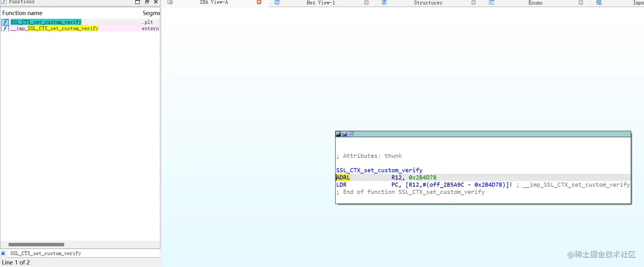Click the Functions window title icon
Viewport: 644px width, 267px height.
pos(3,2)
